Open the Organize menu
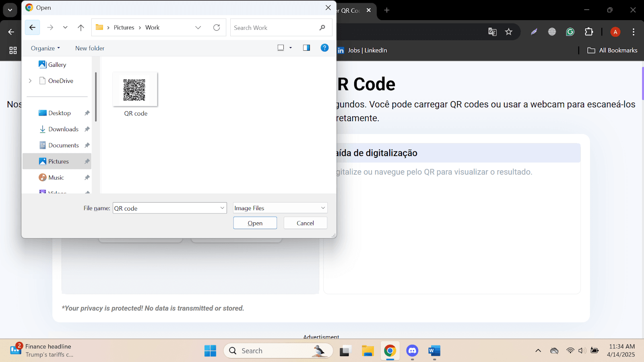Screen dimensions: 644x362 [45, 48]
